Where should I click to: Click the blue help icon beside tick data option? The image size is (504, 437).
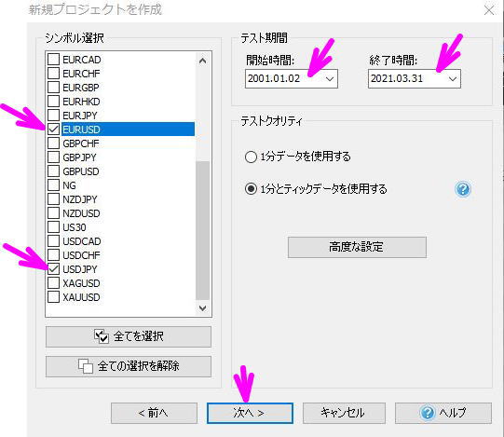pos(463,189)
